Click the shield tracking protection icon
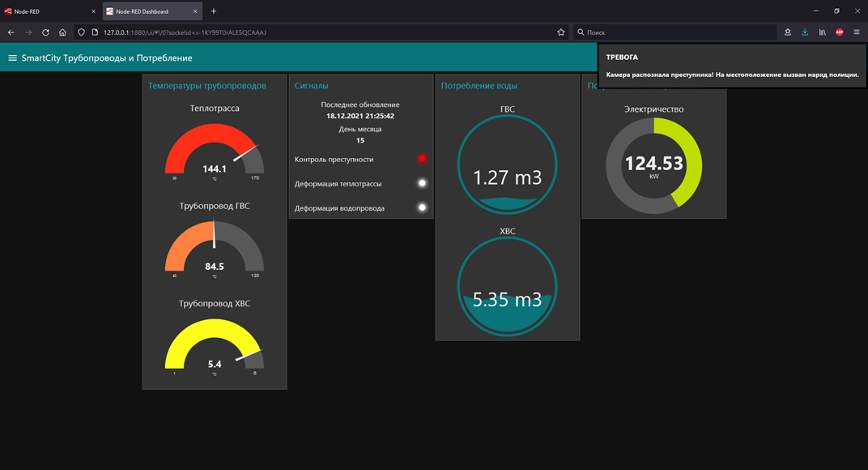 (80, 32)
